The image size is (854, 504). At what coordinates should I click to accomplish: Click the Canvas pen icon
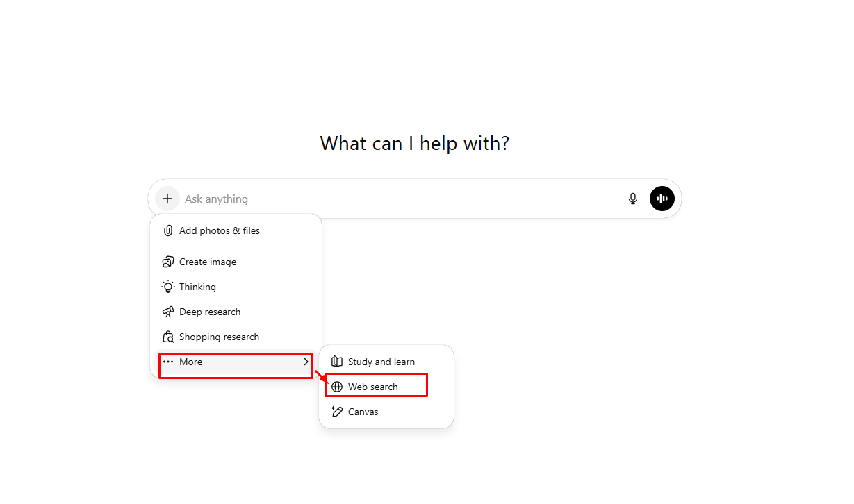coord(337,411)
